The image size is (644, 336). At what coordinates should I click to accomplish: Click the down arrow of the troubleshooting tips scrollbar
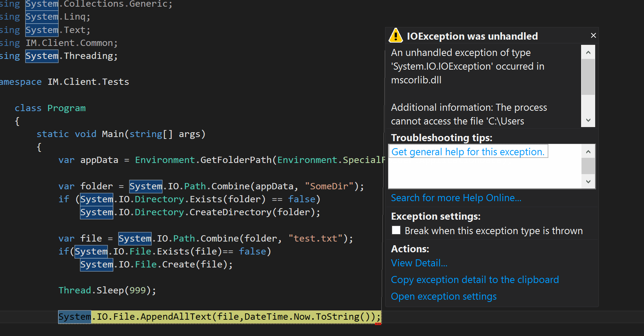pos(588,182)
